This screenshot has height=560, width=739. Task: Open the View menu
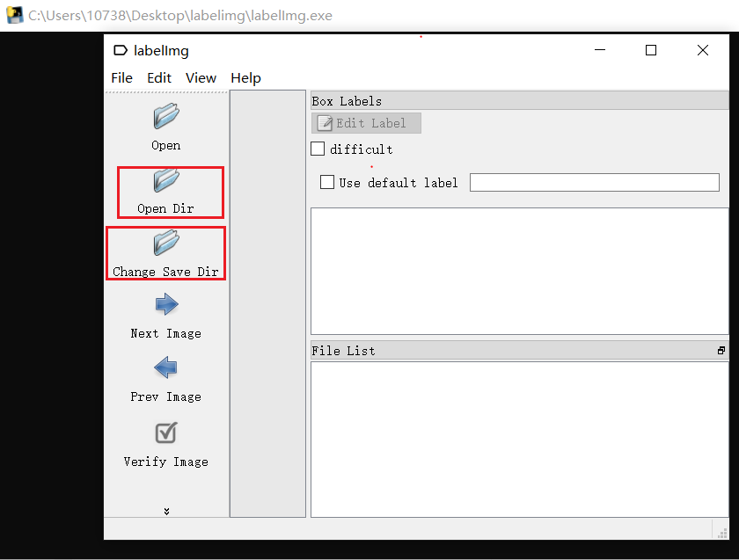(201, 77)
